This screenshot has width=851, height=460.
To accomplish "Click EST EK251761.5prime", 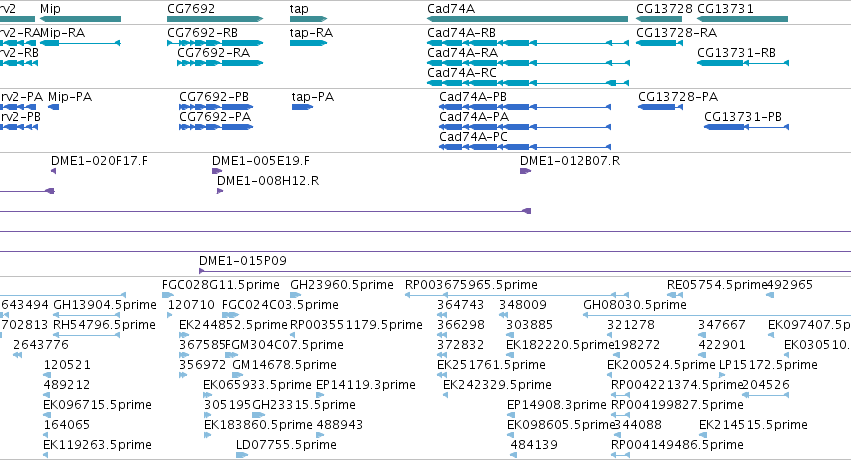I will (442, 375).
